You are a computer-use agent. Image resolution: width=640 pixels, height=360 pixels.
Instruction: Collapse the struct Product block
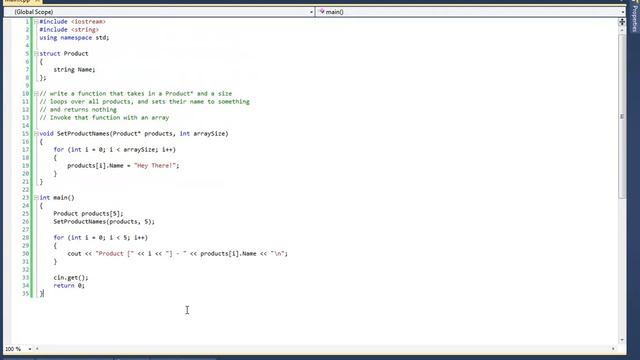tap(36, 53)
